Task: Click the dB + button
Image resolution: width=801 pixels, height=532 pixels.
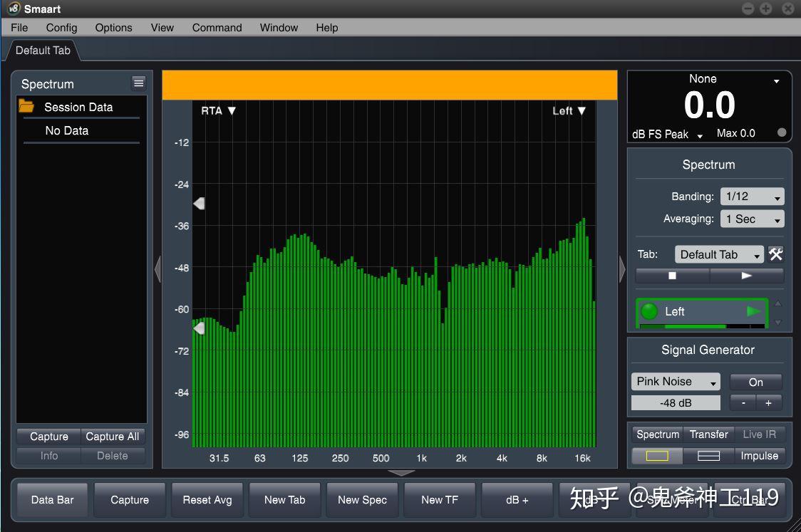Action: [x=517, y=500]
